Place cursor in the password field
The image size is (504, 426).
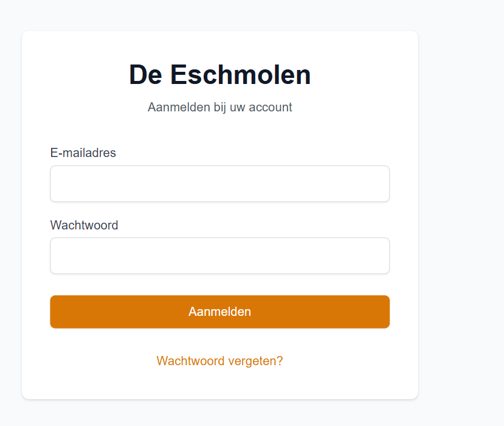pyautogui.click(x=219, y=256)
